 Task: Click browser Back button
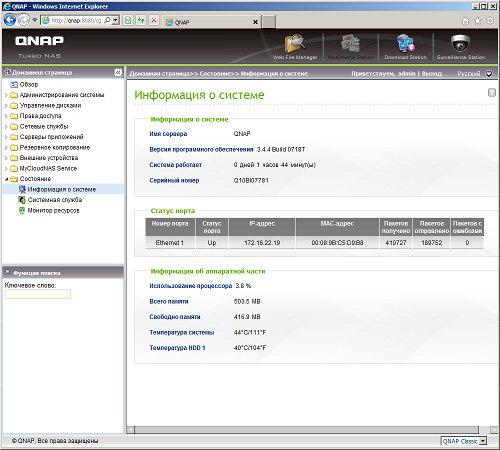coord(10,21)
